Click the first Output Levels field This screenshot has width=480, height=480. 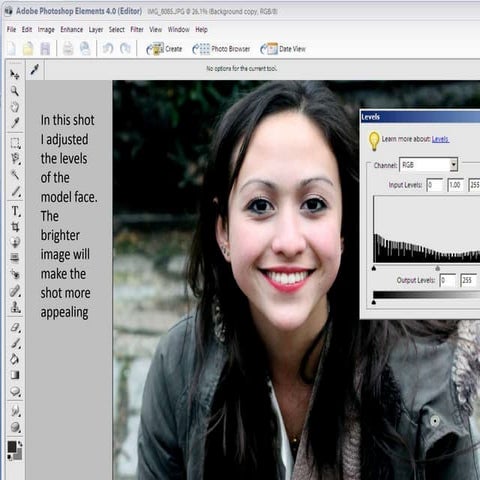click(447, 280)
